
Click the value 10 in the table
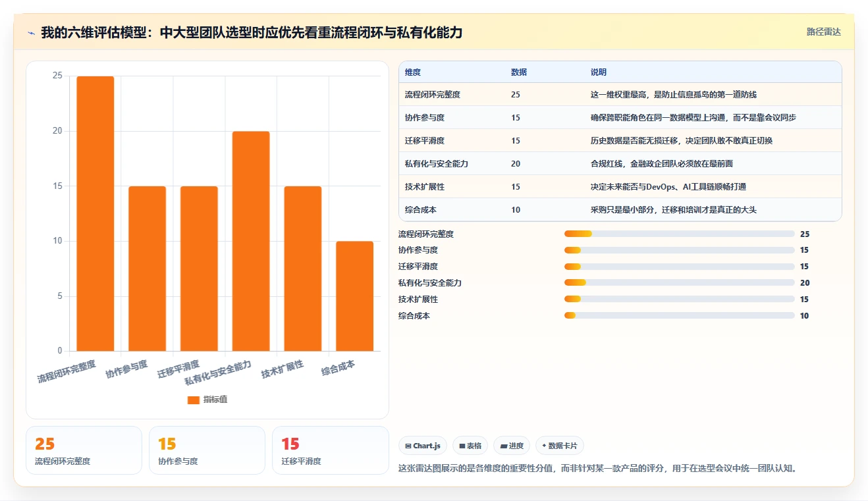516,210
